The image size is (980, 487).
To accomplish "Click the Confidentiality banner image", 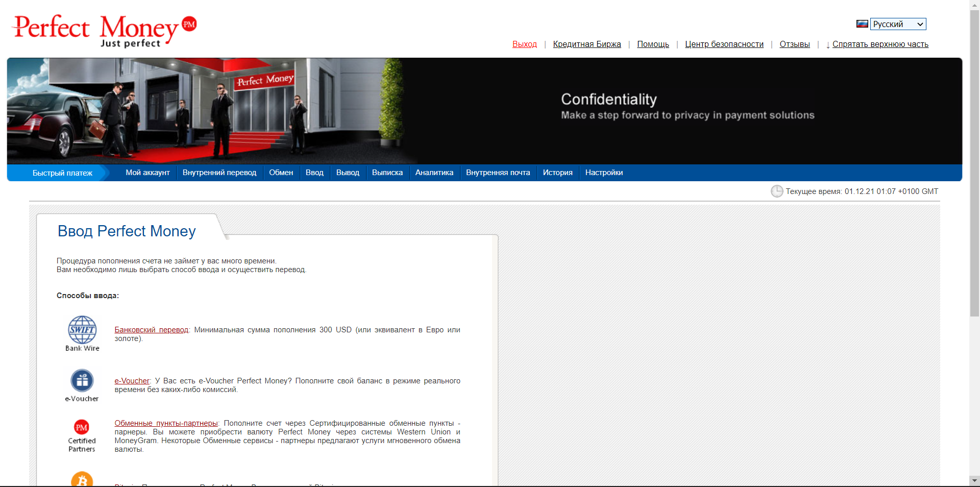I will [x=484, y=111].
